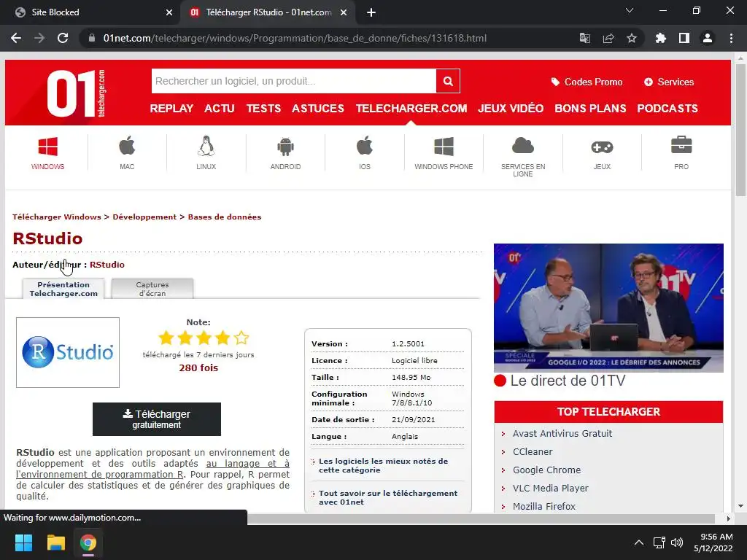Open a new browser tab

click(x=371, y=12)
